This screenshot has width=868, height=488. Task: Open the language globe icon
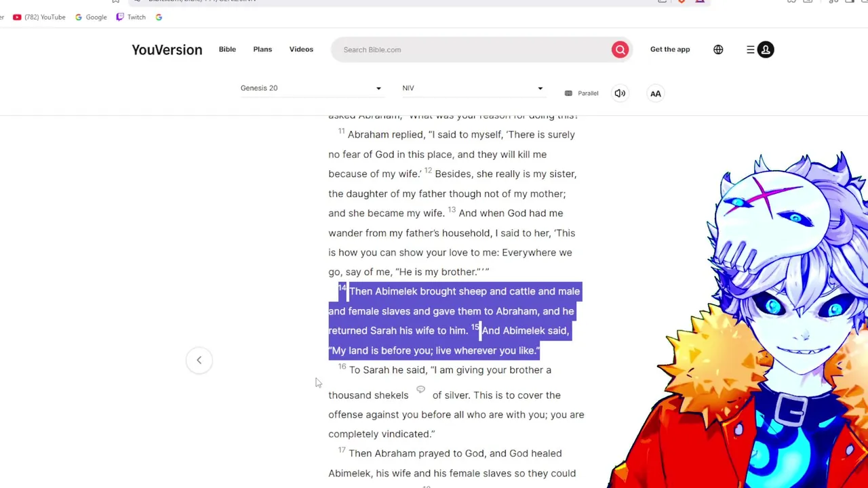(x=718, y=49)
